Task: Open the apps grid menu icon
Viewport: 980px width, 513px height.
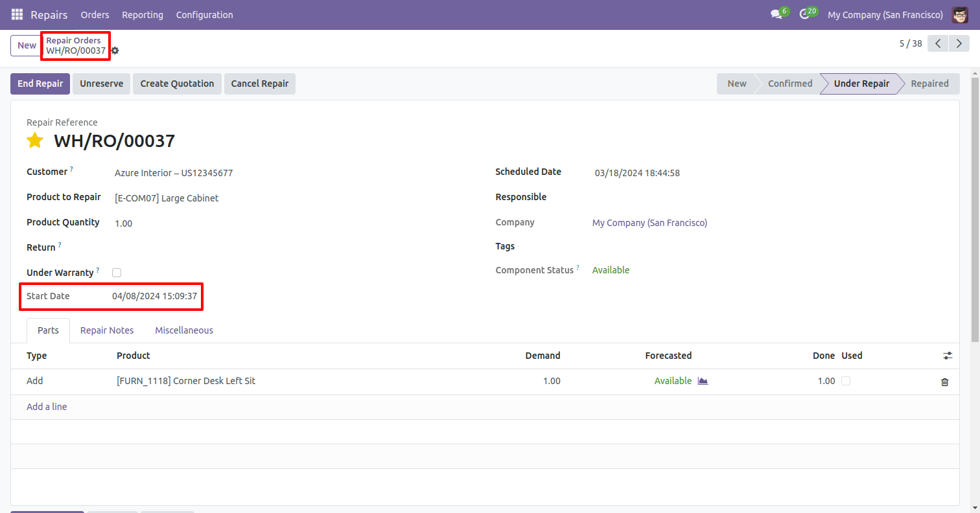Action: [17, 14]
